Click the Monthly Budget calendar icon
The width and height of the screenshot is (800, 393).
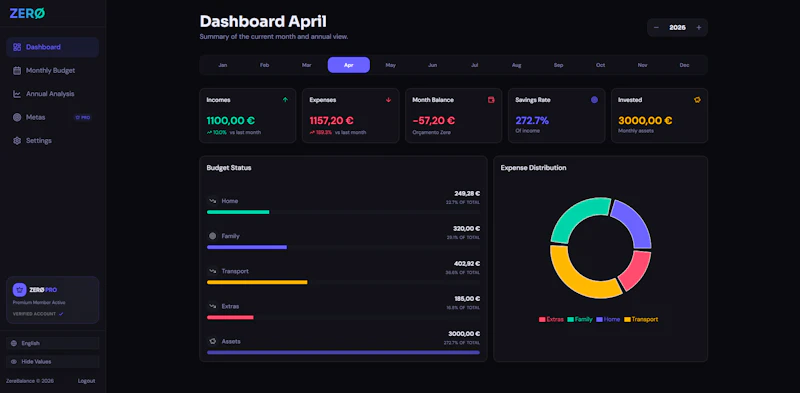point(17,70)
